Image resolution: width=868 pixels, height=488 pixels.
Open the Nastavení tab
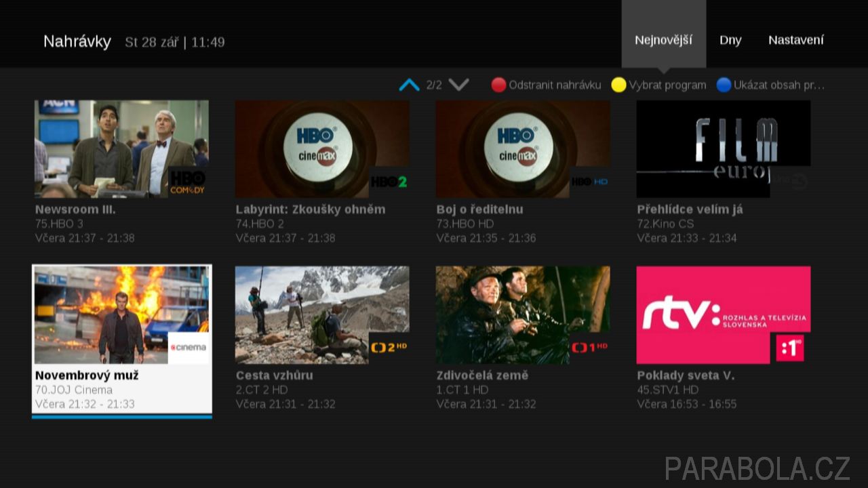[x=796, y=40]
